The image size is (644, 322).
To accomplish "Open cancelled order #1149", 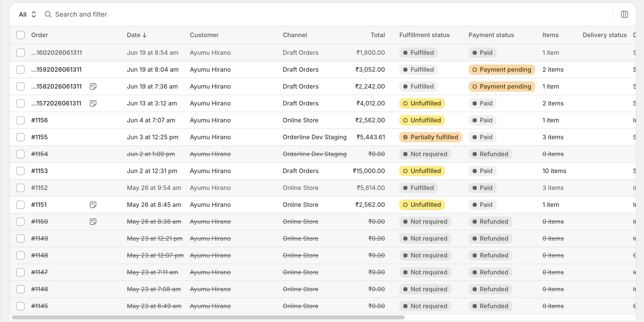I will pyautogui.click(x=40, y=239).
